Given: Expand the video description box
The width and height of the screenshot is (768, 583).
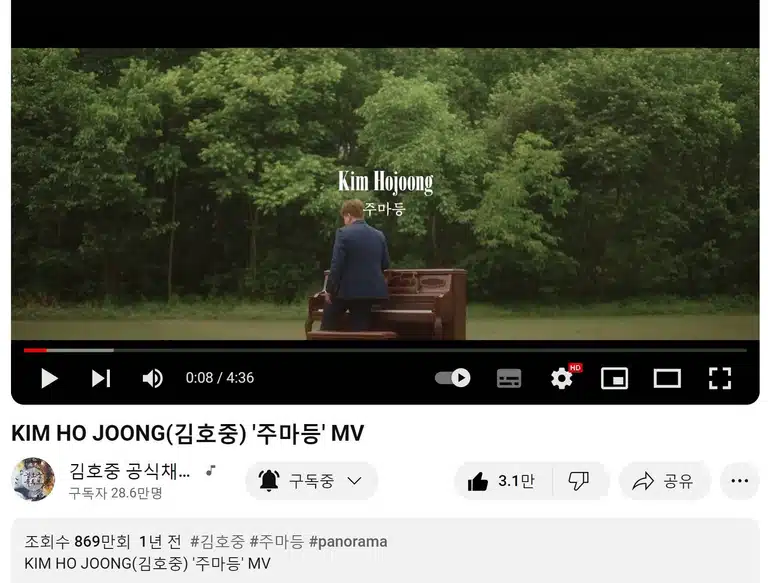Looking at the screenshot, I should (x=385, y=551).
